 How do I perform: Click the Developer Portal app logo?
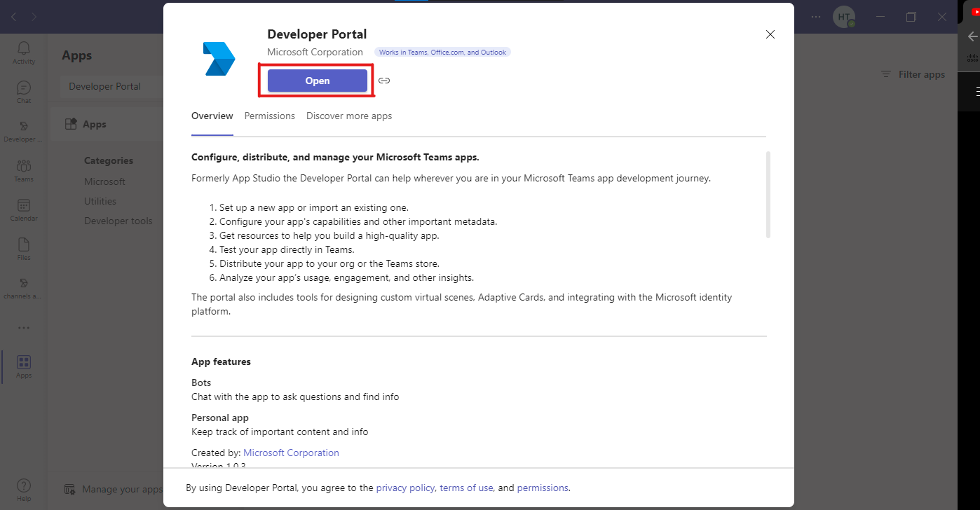[x=219, y=58]
